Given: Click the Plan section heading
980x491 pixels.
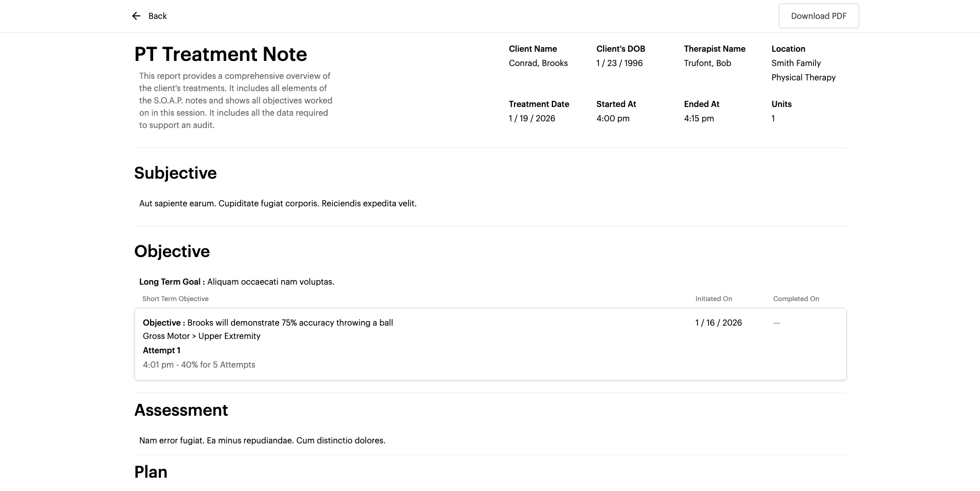Looking at the screenshot, I should (x=151, y=472).
